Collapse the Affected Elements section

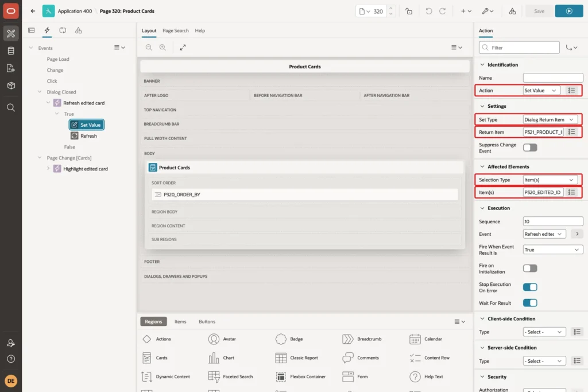tap(482, 166)
